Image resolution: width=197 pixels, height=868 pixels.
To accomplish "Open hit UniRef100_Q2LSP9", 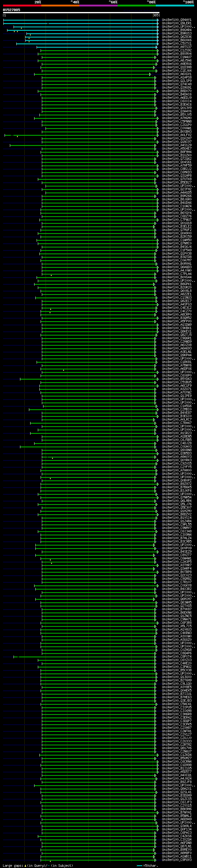I will click(177, 81).
